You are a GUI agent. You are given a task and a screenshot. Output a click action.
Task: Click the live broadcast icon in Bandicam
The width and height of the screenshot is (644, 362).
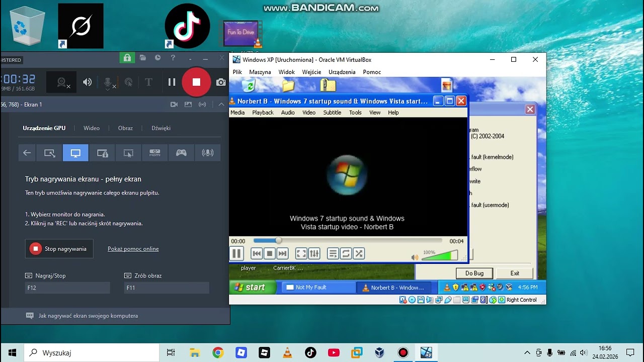tap(202, 105)
